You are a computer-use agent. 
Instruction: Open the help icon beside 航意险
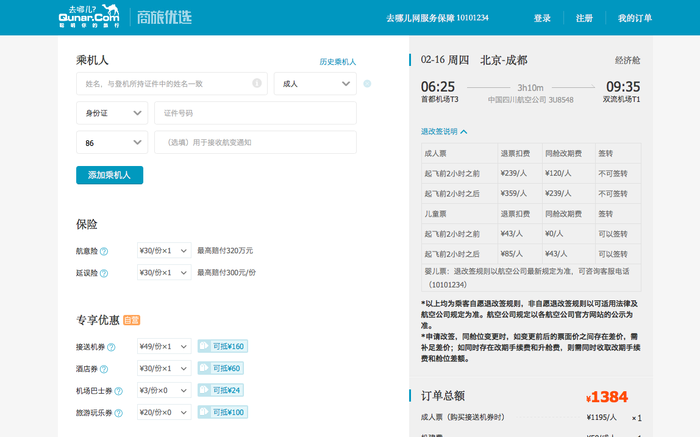point(104,251)
